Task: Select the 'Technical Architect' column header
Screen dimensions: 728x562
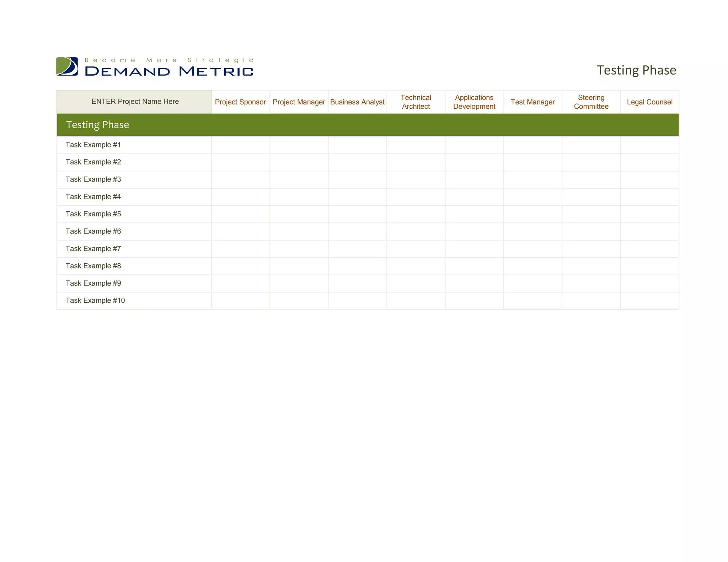Action: (416, 102)
